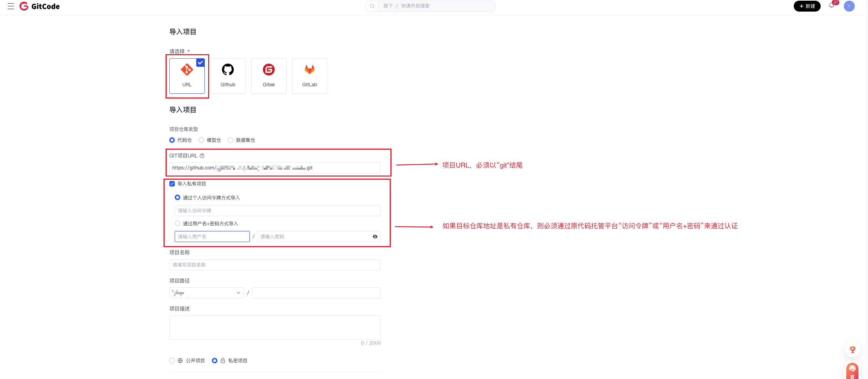Select the 模型仓 radio option
868x379 pixels.
[x=201, y=140]
